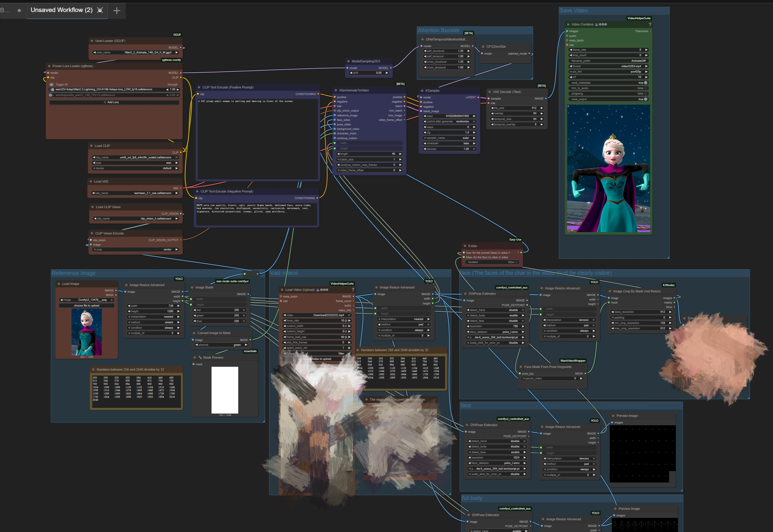Viewport: 773px width, 532px height.
Task: Collapse the Negative Prompt node dot
Action: (x=197, y=191)
